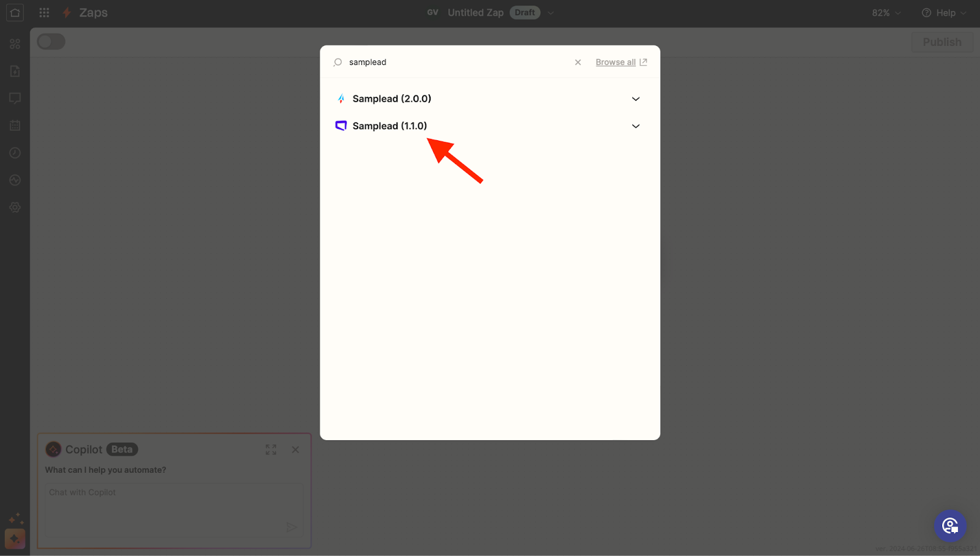Open the Untitled Zap draft dropdown arrow
The width and height of the screenshot is (980, 556).
551,13
